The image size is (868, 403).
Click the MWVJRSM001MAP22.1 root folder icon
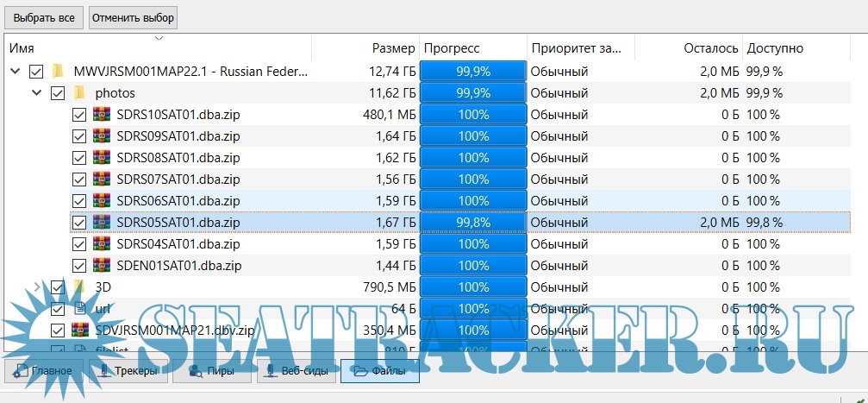59,71
